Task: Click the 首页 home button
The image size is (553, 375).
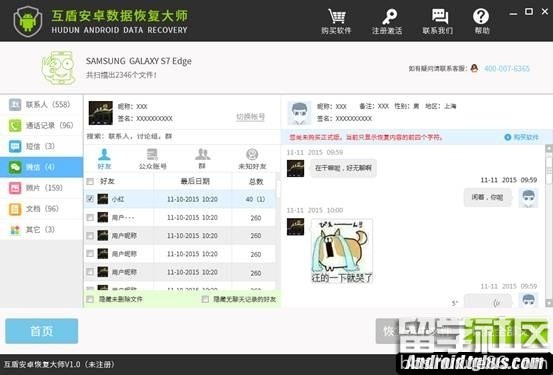Action: click(42, 331)
